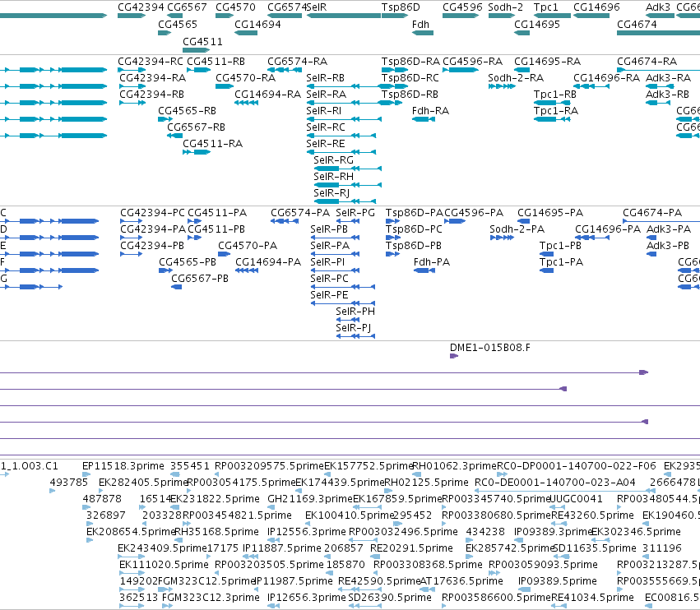Click the CG4565 gene label

178,25
